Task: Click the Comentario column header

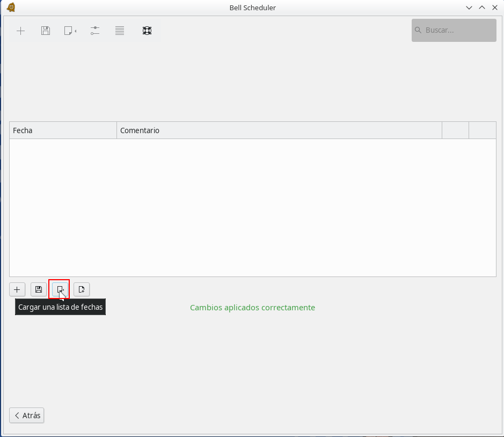Action: coord(279,130)
